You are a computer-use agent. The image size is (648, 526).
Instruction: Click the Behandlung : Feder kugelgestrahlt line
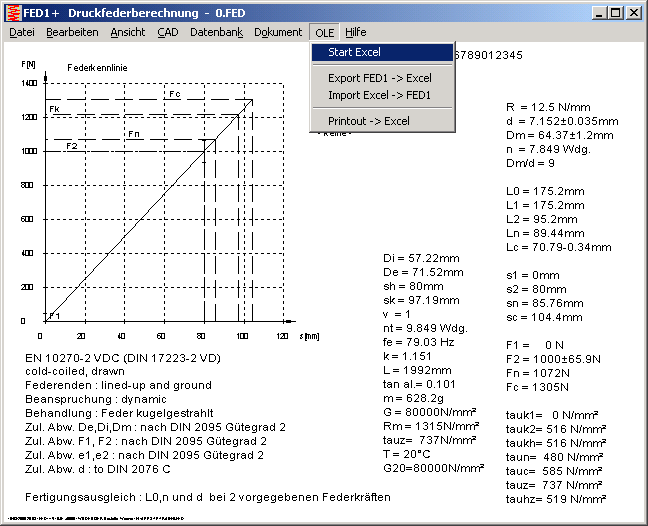119,413
